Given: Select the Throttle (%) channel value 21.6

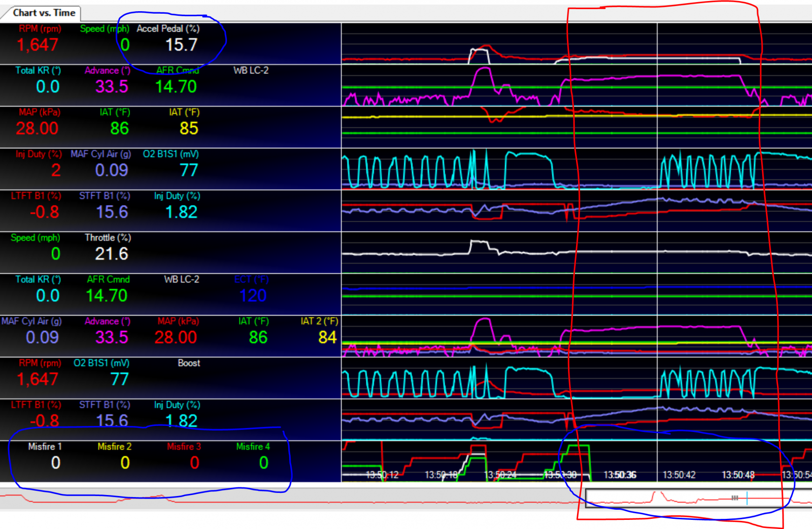Looking at the screenshot, I should (x=112, y=254).
